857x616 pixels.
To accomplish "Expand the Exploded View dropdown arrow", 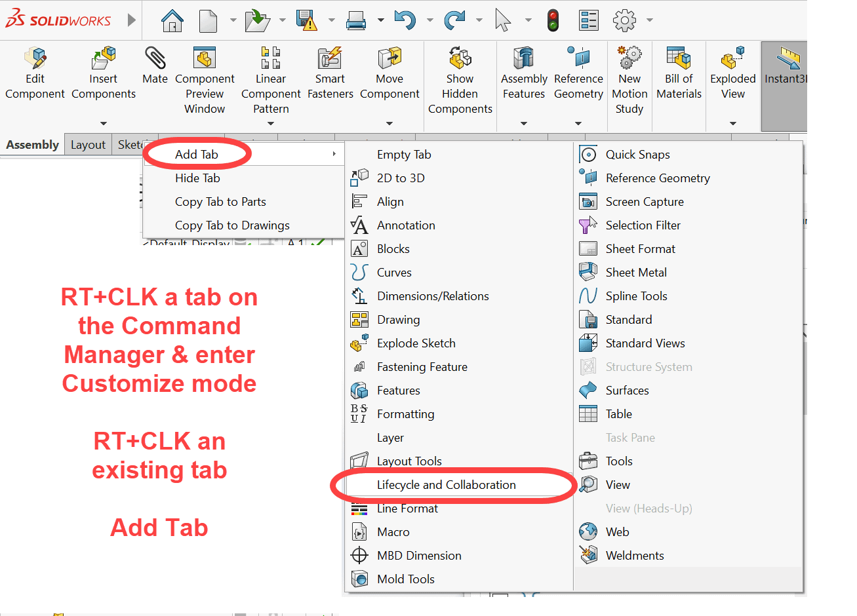I will 733,123.
